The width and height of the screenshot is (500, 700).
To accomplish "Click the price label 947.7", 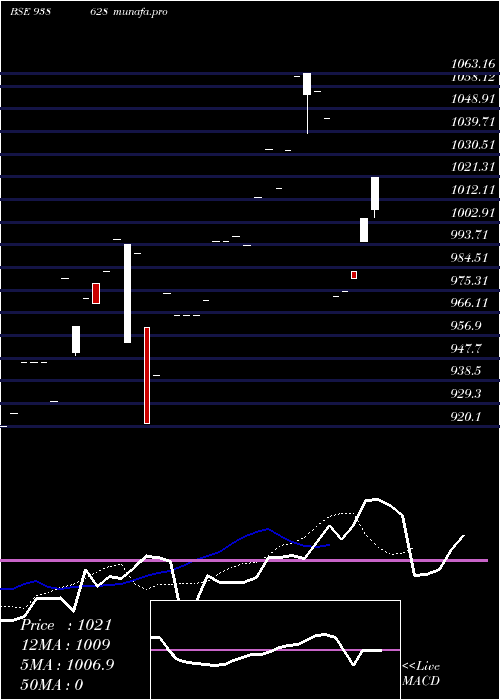I will click(467, 349).
